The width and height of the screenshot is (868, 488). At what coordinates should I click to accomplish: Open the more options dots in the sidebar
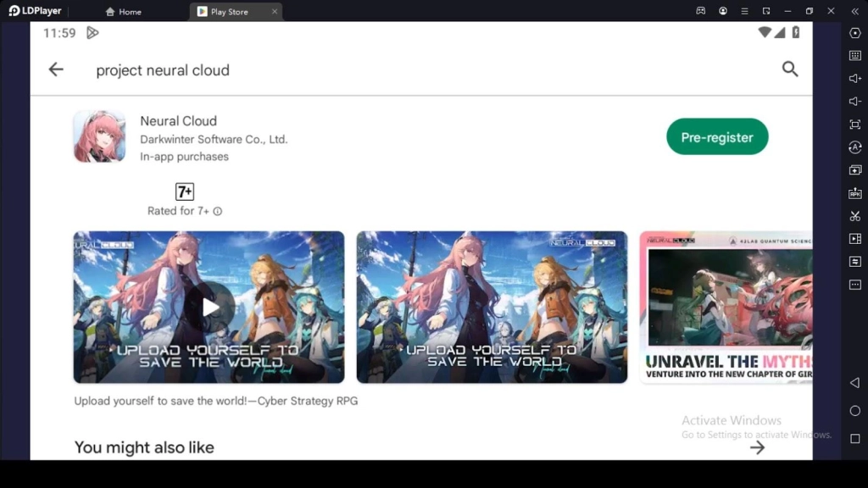(x=854, y=285)
